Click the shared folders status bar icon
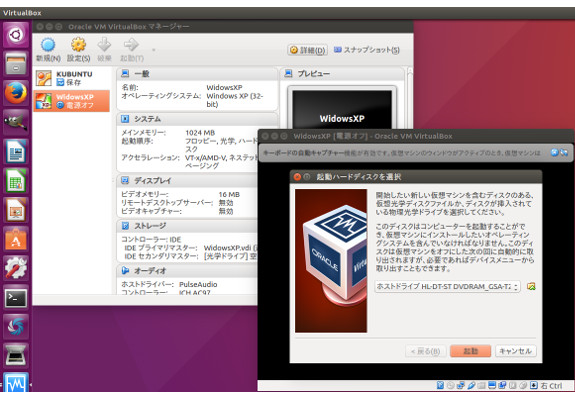 coord(482,385)
